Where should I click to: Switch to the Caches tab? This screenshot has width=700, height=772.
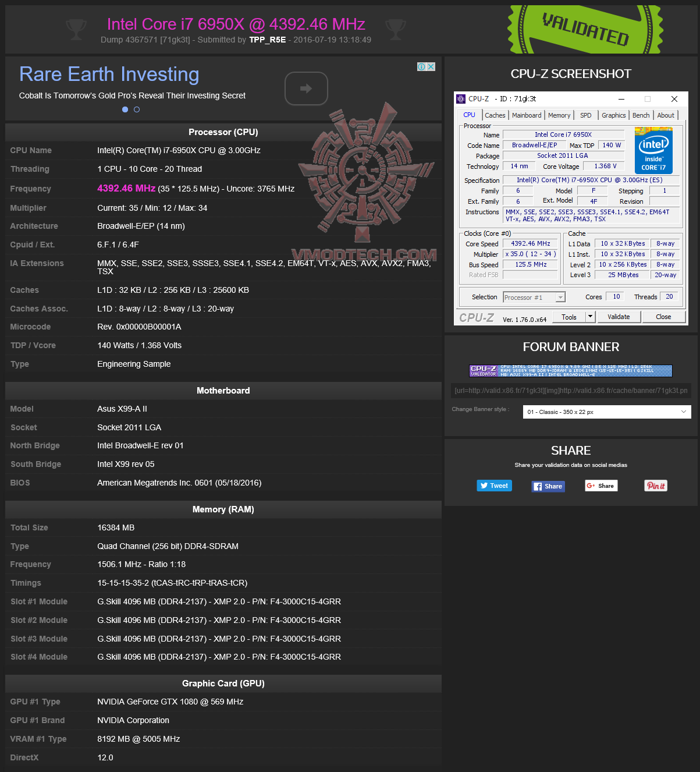pos(495,115)
